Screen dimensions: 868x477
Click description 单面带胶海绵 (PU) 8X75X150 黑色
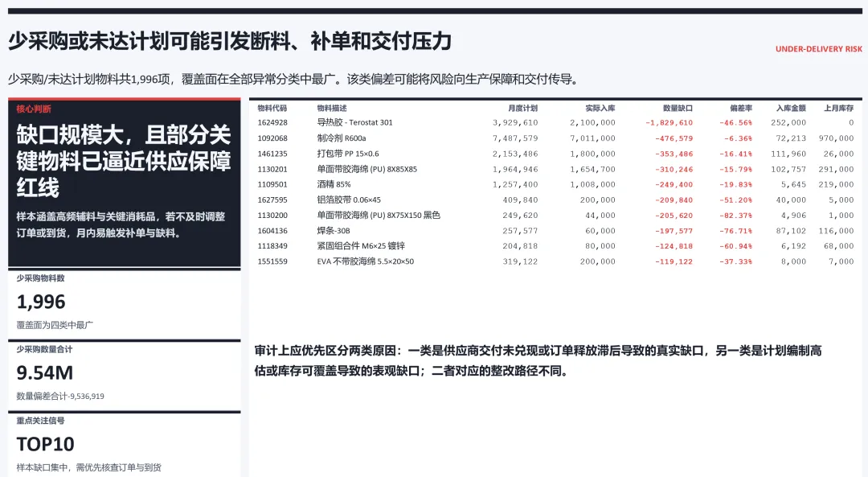coord(379,215)
